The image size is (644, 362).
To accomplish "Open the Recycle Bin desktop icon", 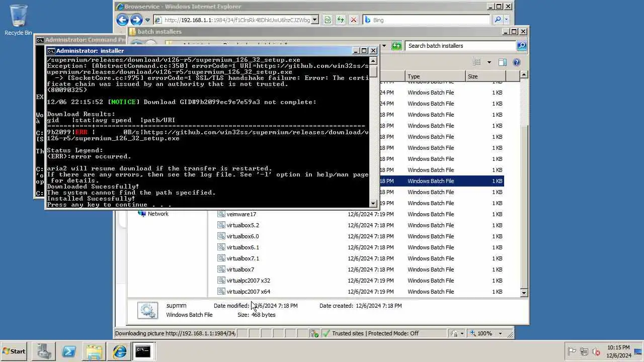I will (x=18, y=20).
